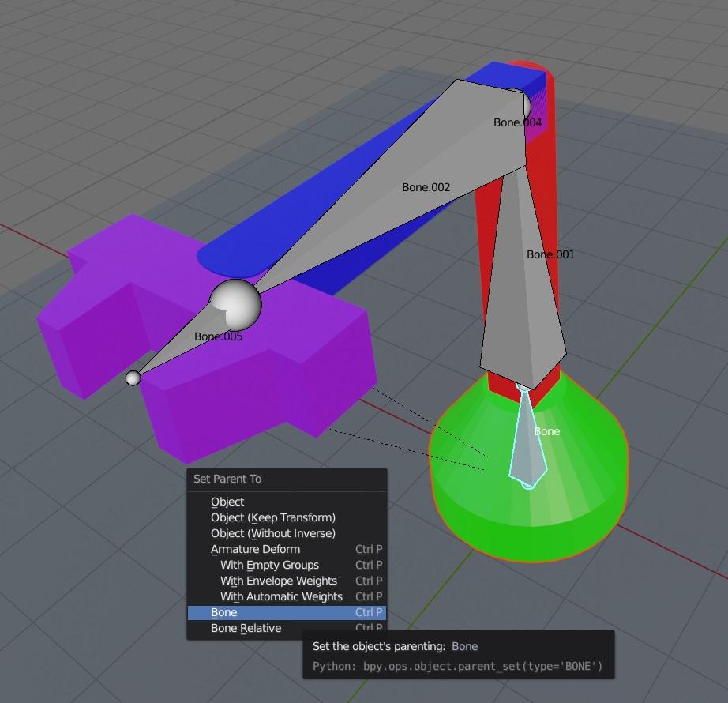This screenshot has width=728, height=703.
Task: Pick With Automatic Weights option
Action: pyautogui.click(x=287, y=596)
